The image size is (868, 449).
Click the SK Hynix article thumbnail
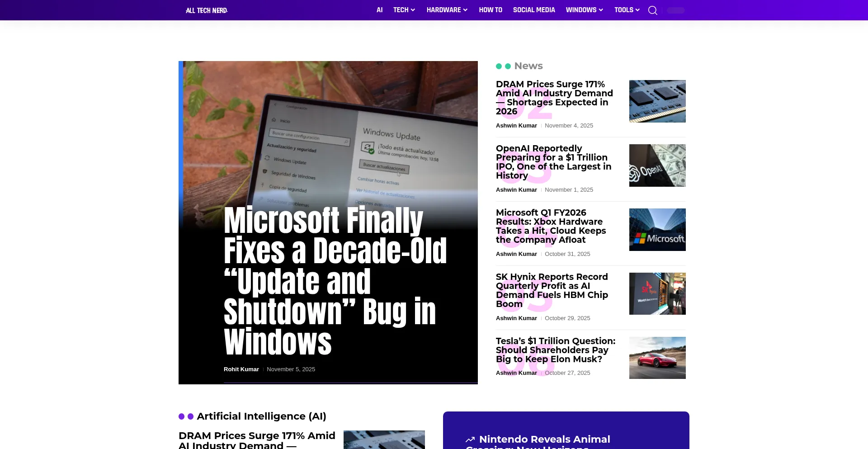coord(657,294)
